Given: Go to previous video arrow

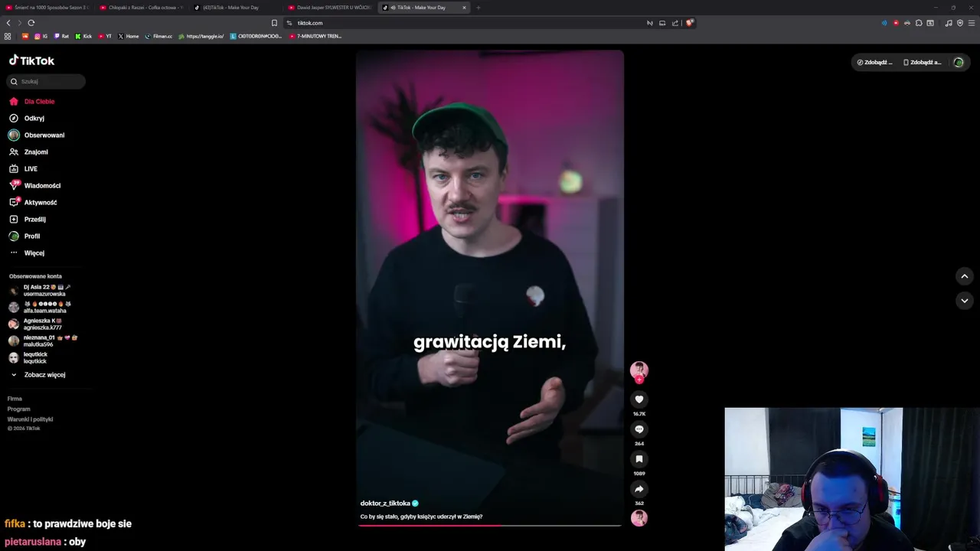Looking at the screenshot, I should pyautogui.click(x=965, y=276).
